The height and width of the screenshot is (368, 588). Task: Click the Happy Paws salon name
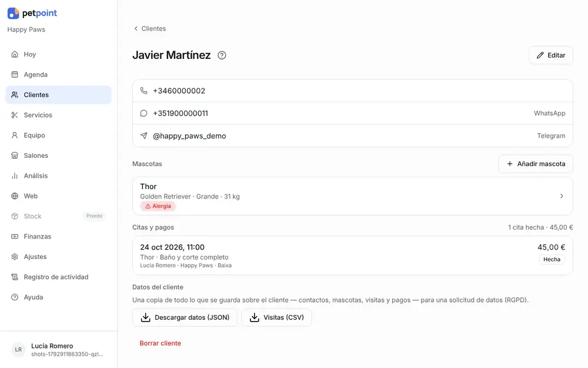pyautogui.click(x=26, y=29)
